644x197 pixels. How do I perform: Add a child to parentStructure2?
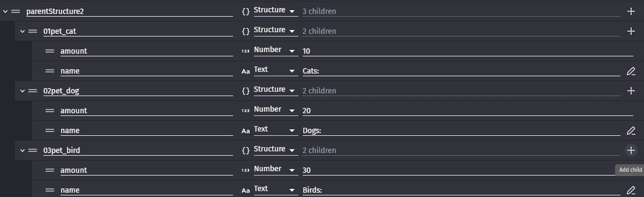pos(631,11)
